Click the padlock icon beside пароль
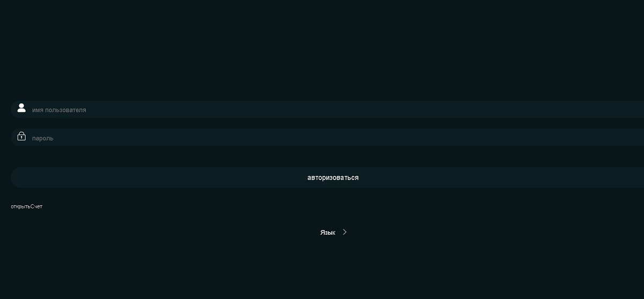The width and height of the screenshot is (644, 299). (21, 137)
